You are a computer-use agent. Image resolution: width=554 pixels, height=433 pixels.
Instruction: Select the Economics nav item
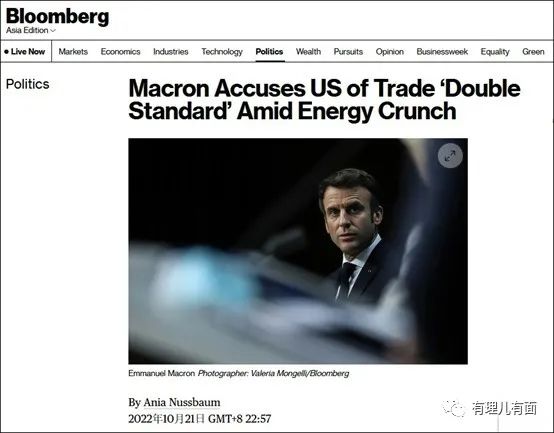click(120, 52)
